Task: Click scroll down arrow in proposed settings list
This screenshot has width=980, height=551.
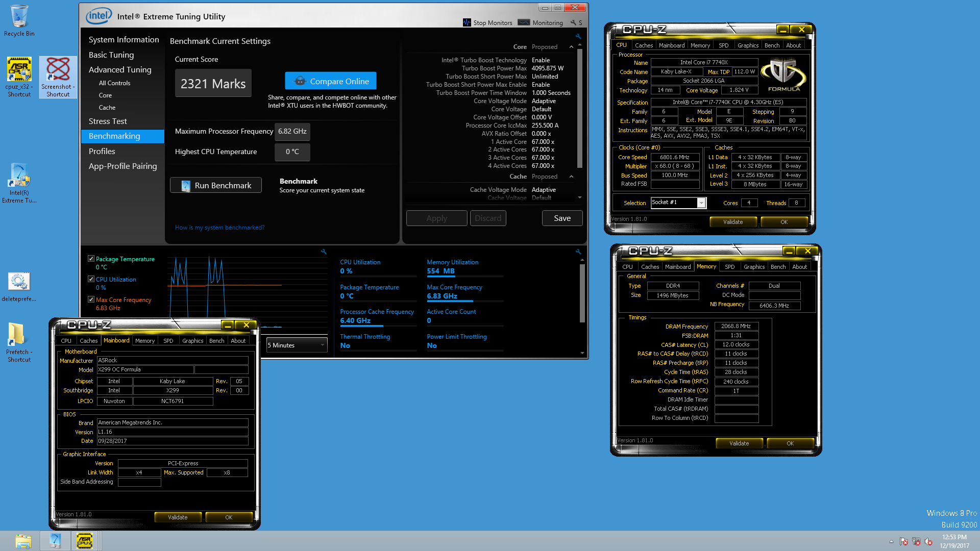Action: [x=579, y=197]
